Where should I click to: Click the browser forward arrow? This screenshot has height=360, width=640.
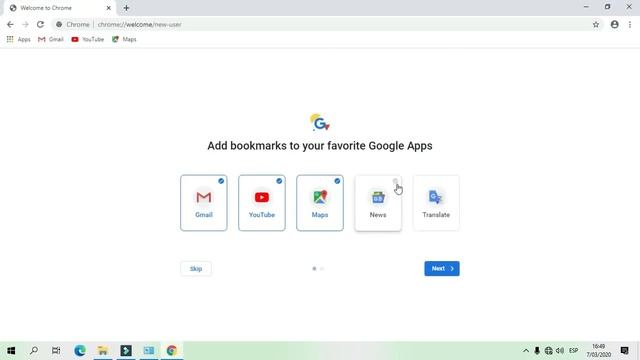click(x=25, y=24)
